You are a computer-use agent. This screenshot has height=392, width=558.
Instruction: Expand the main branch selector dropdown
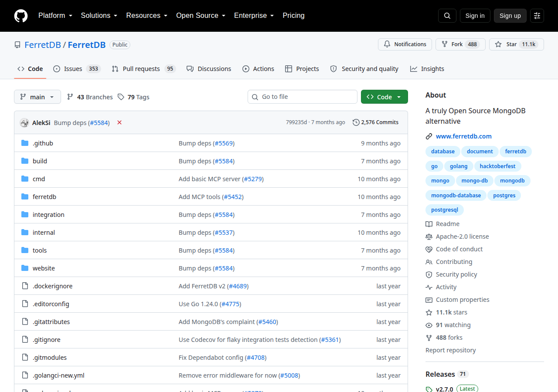[37, 97]
